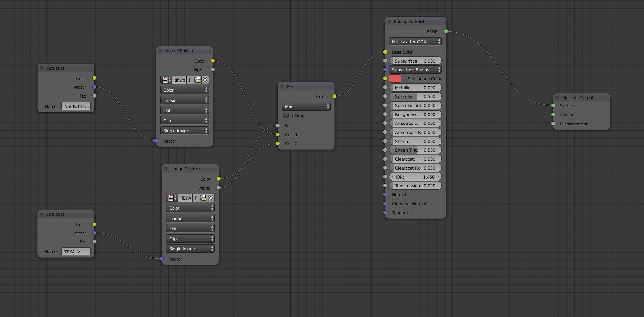Enable the Clamp checkbox in Mix node
Viewport: 644px width, 317px height.
point(286,115)
